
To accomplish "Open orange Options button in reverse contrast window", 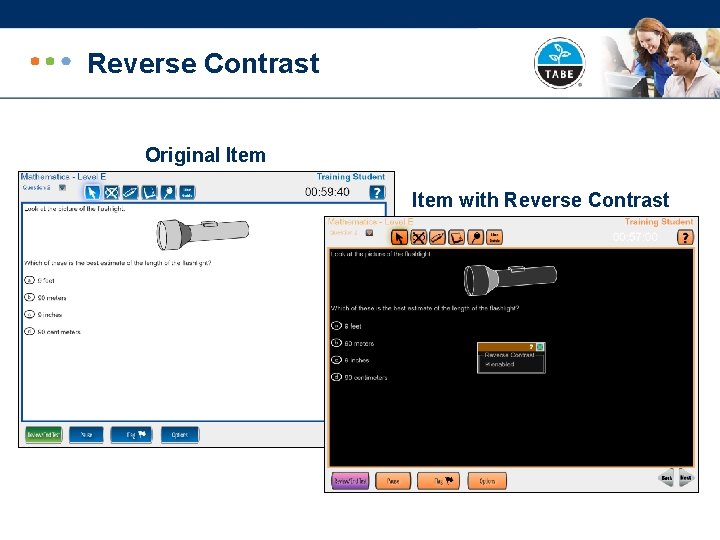I will point(487,481).
